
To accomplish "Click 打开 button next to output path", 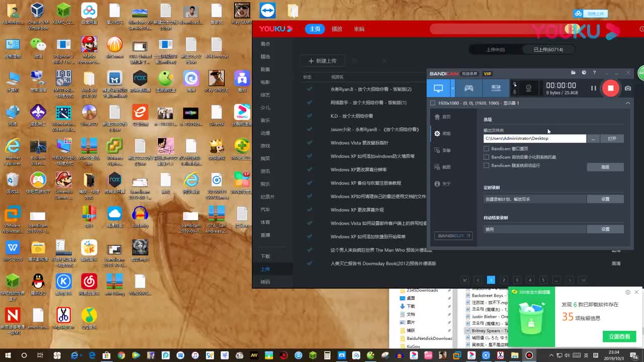I will [x=612, y=138].
